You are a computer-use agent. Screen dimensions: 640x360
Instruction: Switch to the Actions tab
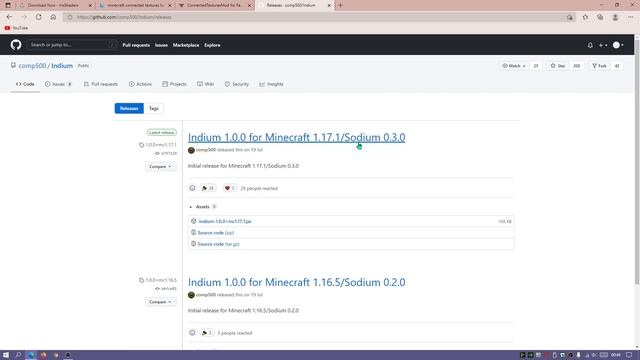click(140, 84)
